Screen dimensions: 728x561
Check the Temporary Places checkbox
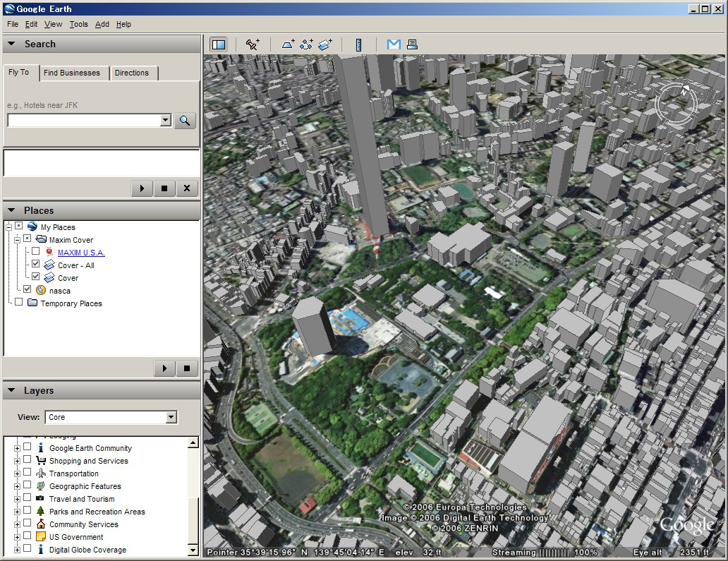[x=19, y=303]
